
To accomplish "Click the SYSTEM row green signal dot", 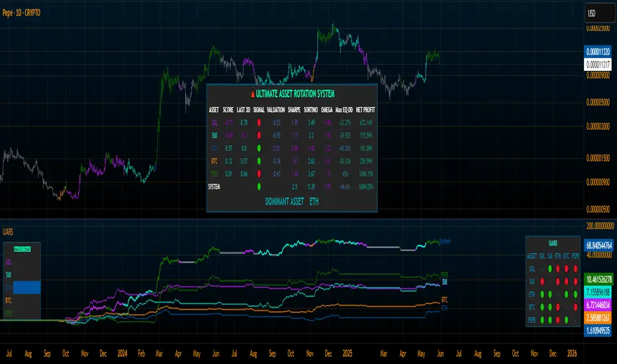I will click(259, 187).
